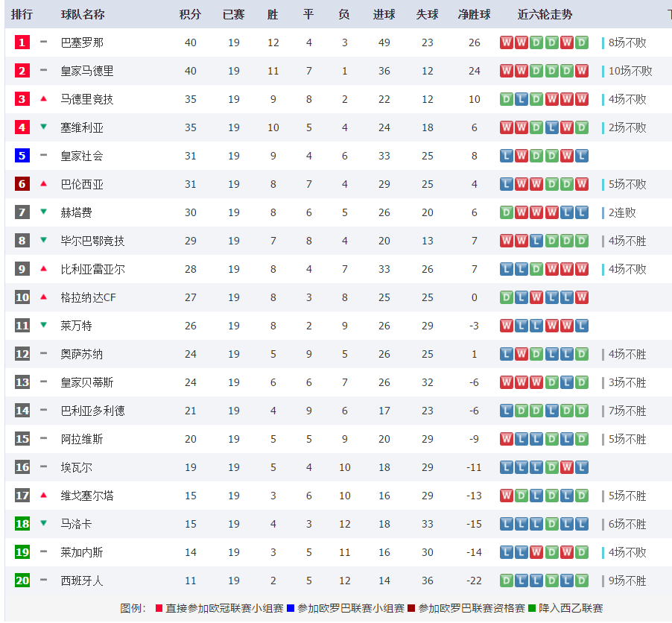Open team link 皇家马德里
672x623 pixels.
coord(86,71)
